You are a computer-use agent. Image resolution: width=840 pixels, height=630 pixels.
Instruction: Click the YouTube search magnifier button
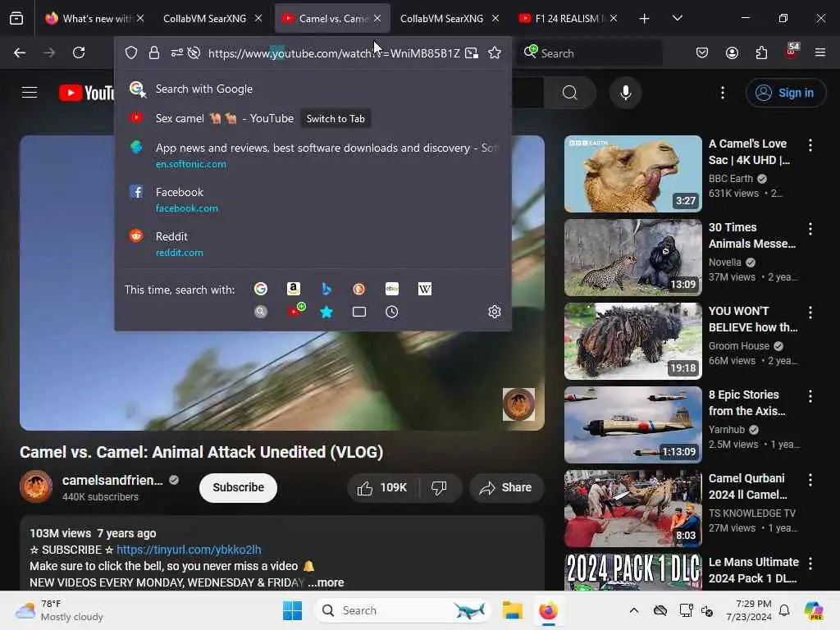tap(570, 93)
